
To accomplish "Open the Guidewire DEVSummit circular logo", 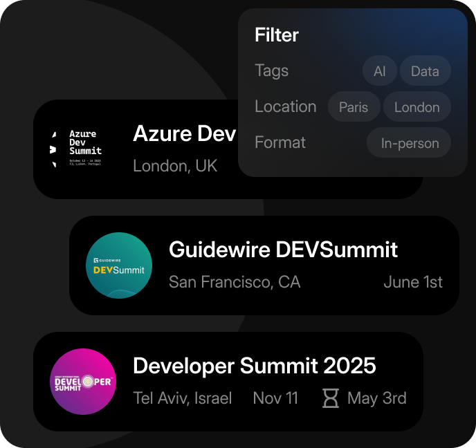I will click(119, 265).
